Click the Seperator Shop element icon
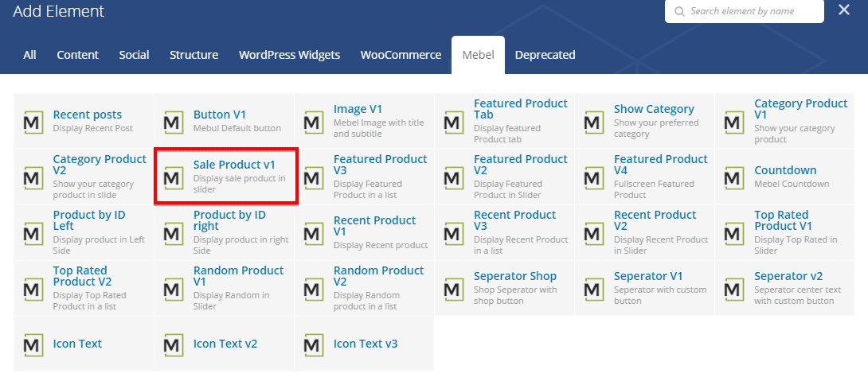The width and height of the screenshot is (868, 385). (x=454, y=289)
